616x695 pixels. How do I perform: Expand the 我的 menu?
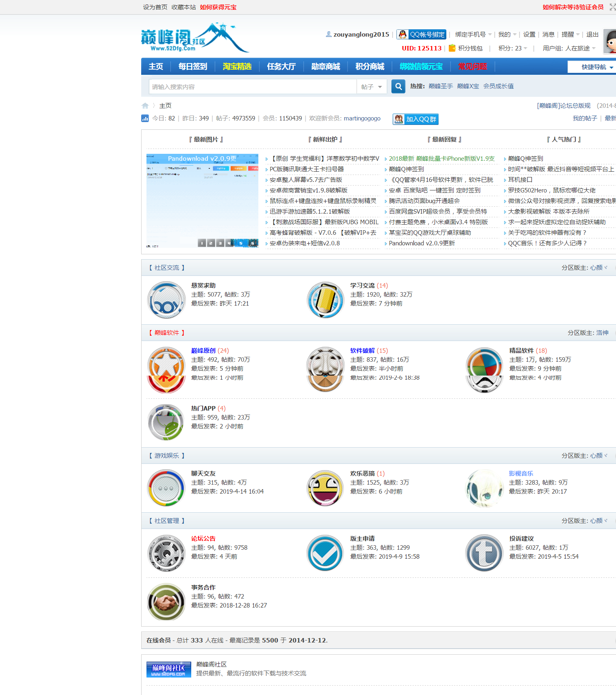[507, 35]
